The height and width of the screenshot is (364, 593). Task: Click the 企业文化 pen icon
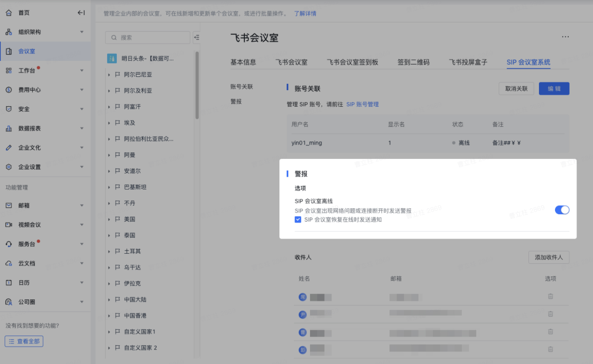point(9,147)
